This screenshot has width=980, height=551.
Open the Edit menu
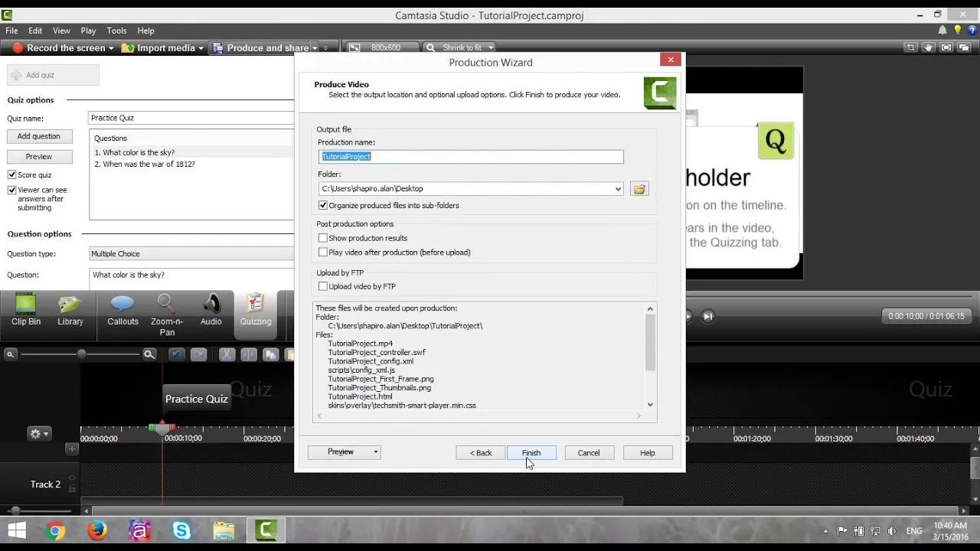(x=35, y=31)
